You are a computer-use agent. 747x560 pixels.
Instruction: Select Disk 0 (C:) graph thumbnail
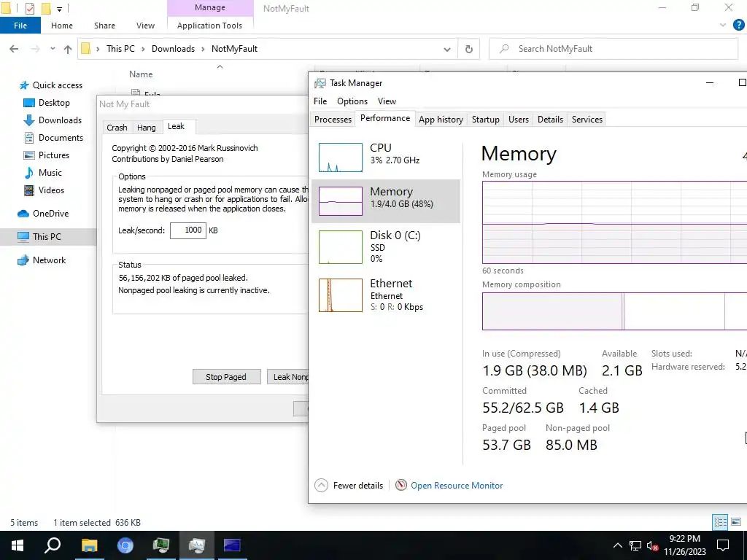click(x=340, y=247)
